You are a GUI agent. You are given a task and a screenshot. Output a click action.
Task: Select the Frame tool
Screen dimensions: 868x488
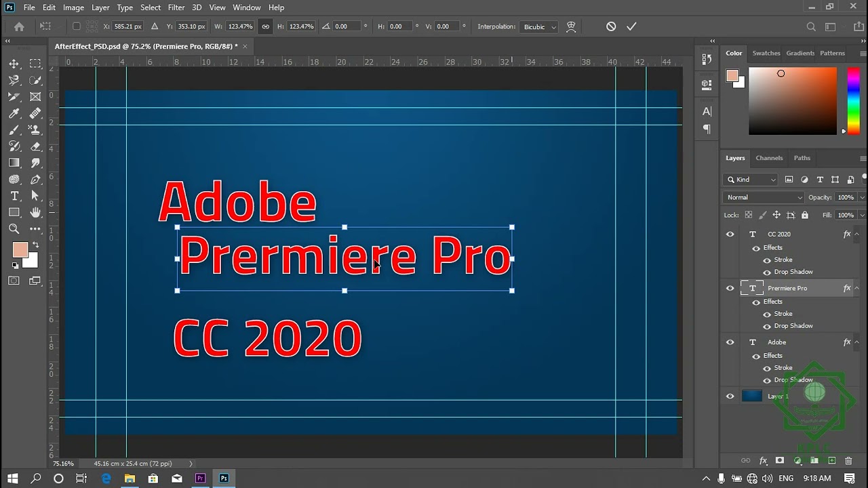point(35,97)
